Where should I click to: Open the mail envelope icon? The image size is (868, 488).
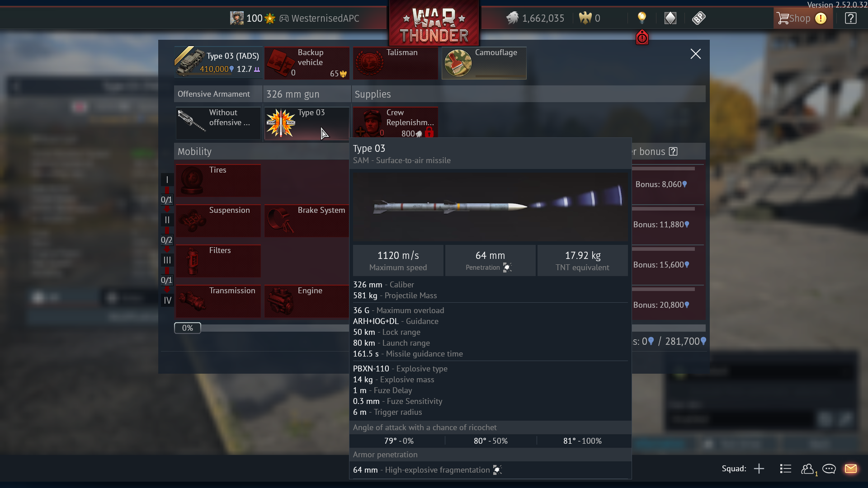pos(851,469)
